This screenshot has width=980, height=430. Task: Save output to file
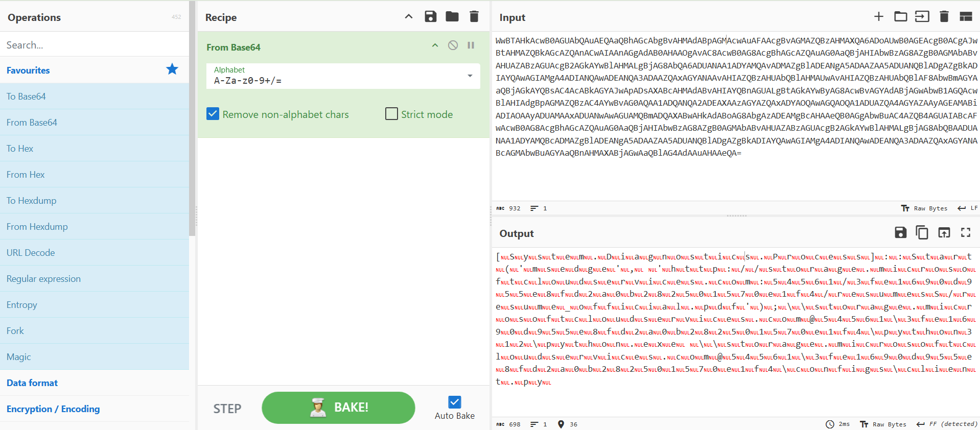tap(900, 233)
